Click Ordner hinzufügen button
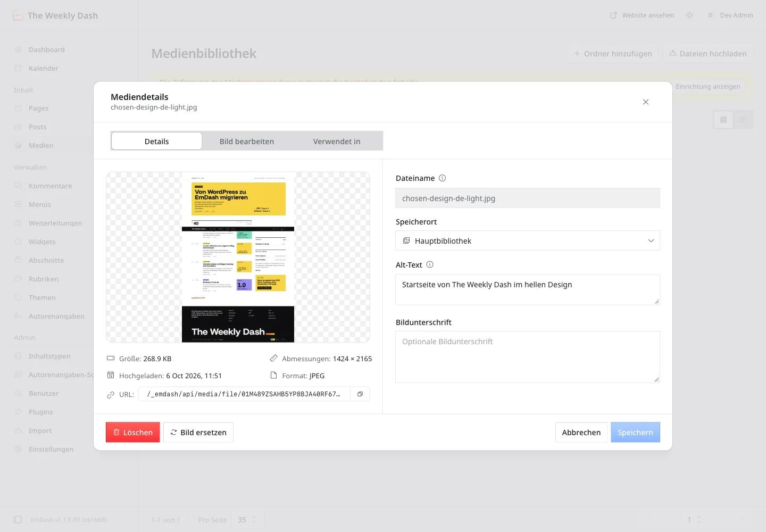 [x=613, y=54]
